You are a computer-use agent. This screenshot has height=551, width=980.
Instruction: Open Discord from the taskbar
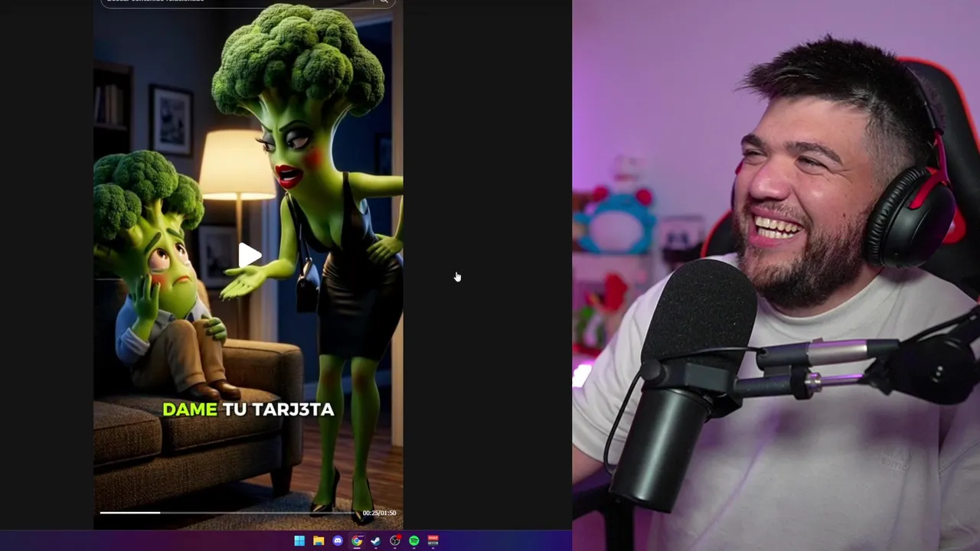338,541
